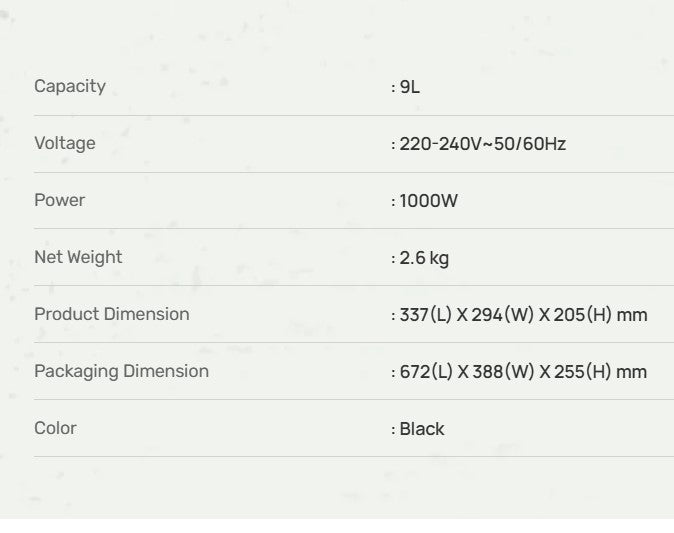Image resolution: width=674 pixels, height=533 pixels.
Task: Select the 9L capacity value
Action: (x=410, y=87)
